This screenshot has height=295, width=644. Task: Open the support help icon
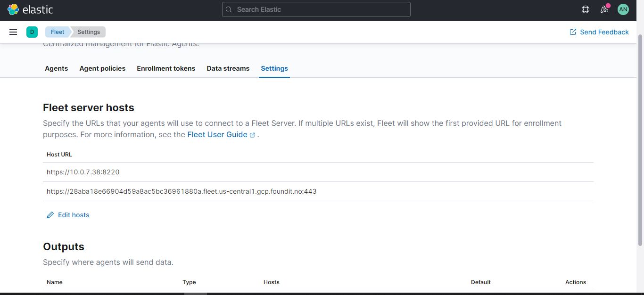[585, 9]
